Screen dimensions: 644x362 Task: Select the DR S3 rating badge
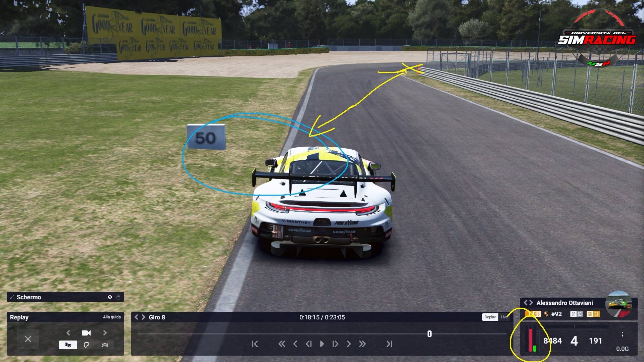point(577,314)
